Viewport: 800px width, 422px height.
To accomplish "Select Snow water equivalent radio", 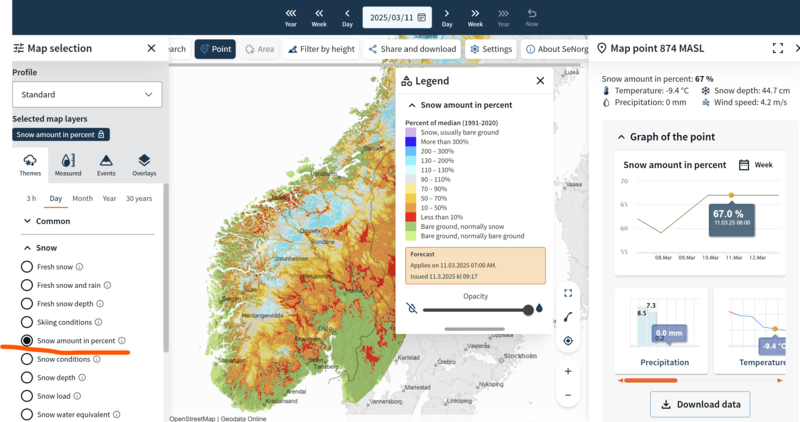I will 27,414.
